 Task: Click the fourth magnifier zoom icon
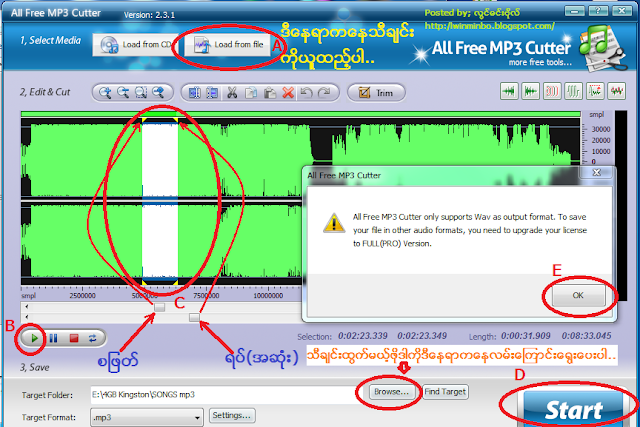158,93
